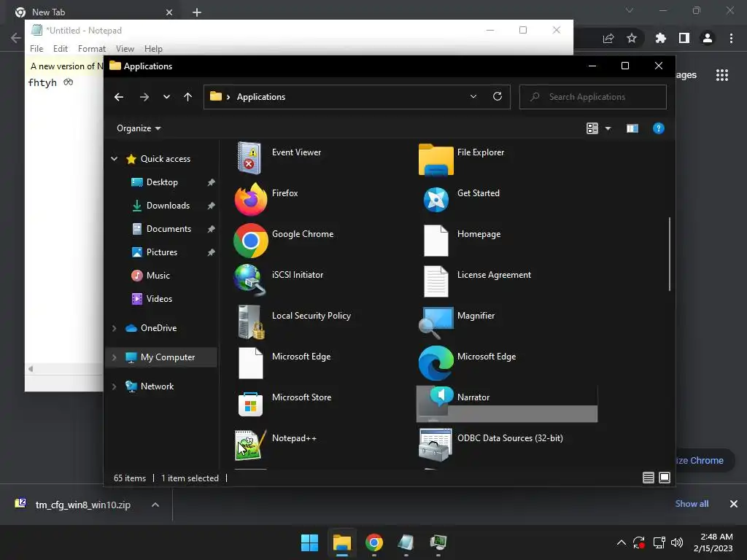Go back in Applications window
The width and height of the screenshot is (747, 560).
pyautogui.click(x=119, y=97)
